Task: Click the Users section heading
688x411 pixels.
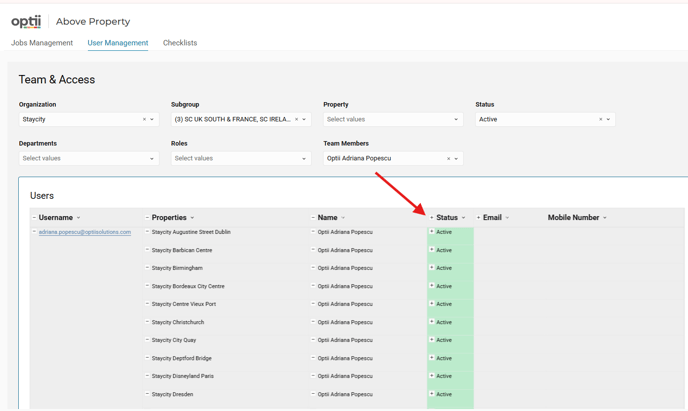Action: point(42,196)
